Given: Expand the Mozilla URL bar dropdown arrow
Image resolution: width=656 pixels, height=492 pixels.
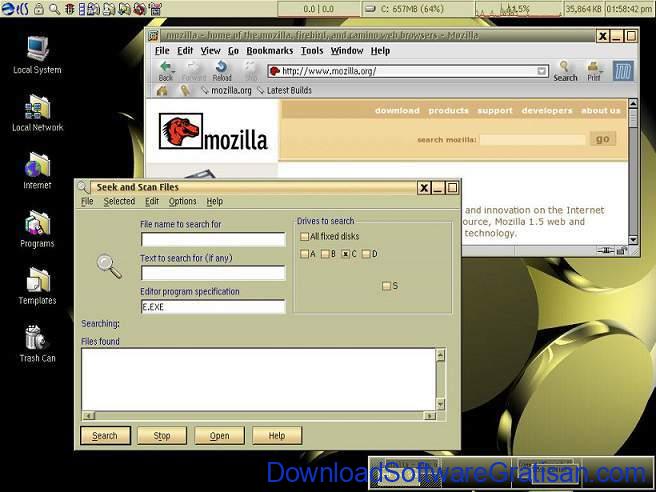Looking at the screenshot, I should 542,71.
